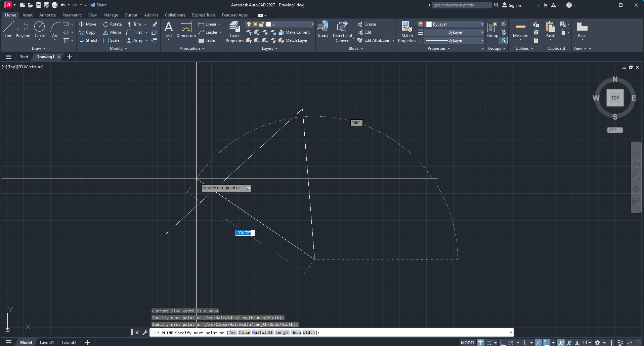Activate the Array command
The image size is (644, 346).
coord(135,40)
